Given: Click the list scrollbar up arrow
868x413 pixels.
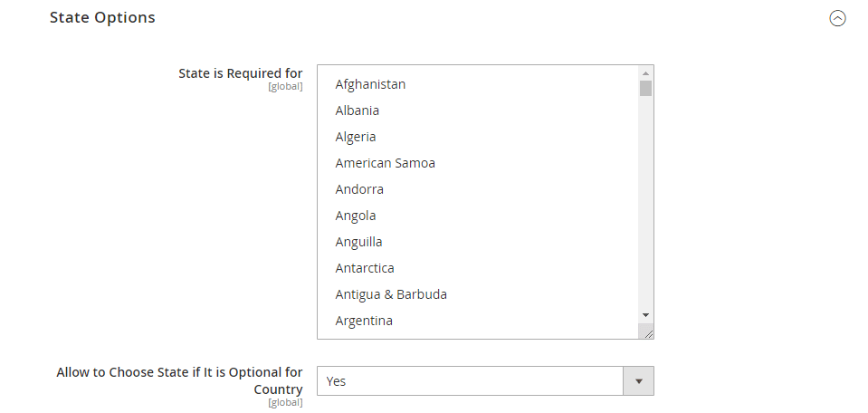Looking at the screenshot, I should (645, 72).
